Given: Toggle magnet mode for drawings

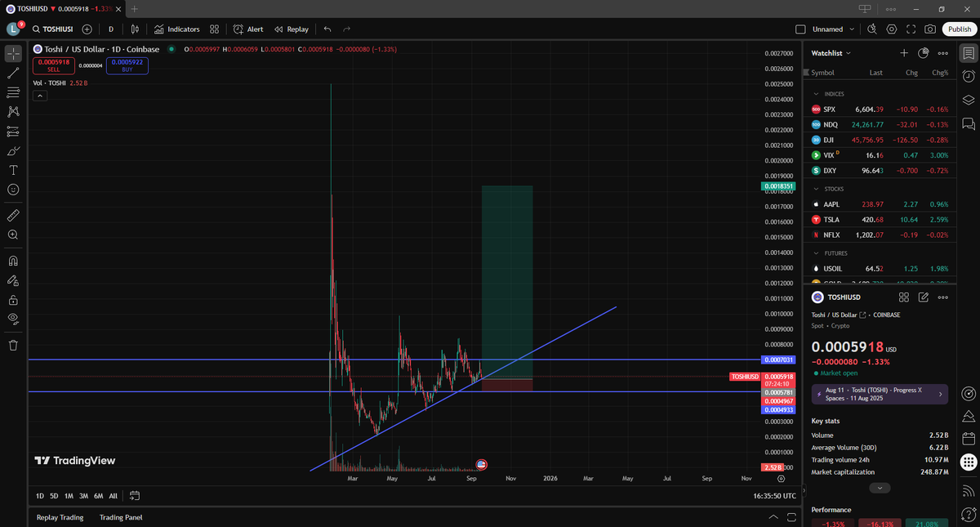Looking at the screenshot, I should pyautogui.click(x=13, y=261).
